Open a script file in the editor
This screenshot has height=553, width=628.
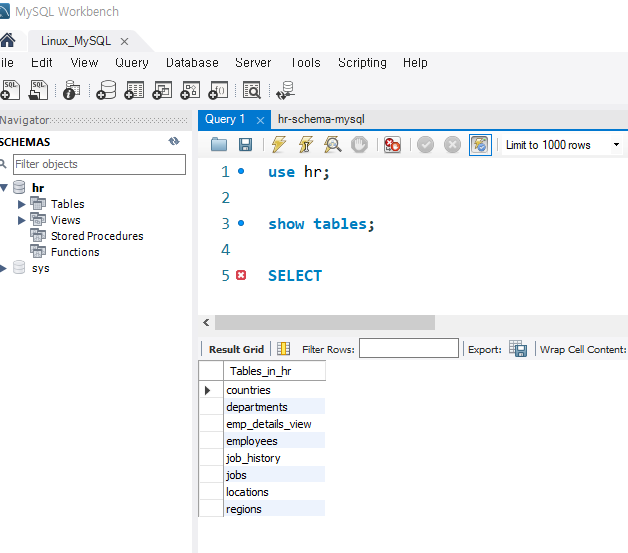[219, 145]
